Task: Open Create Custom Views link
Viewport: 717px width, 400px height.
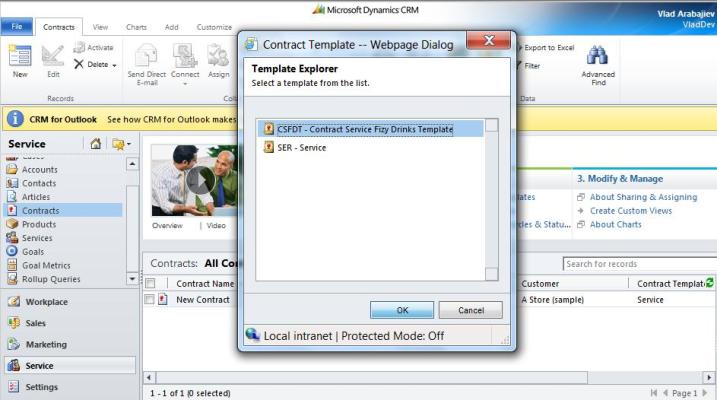Action: pyautogui.click(x=631, y=210)
